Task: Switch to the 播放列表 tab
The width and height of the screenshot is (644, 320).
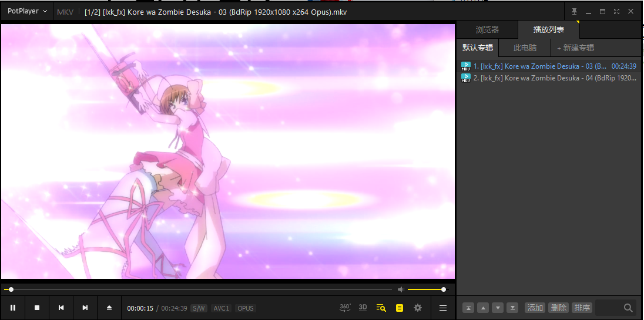Action: [549, 29]
